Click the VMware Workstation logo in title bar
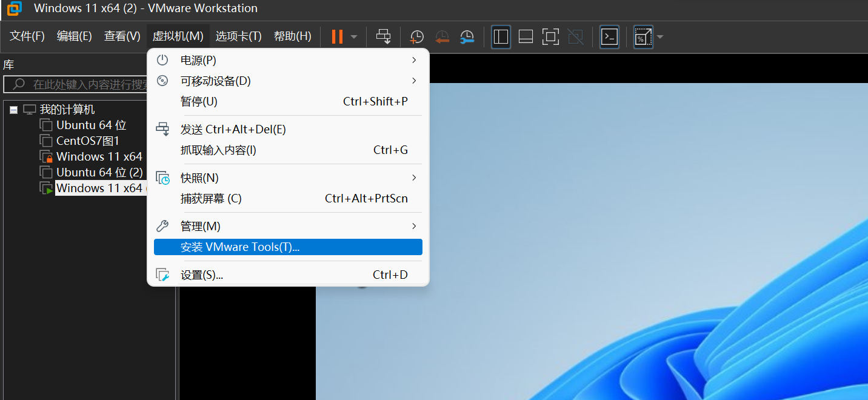This screenshot has width=868, height=400. (x=15, y=8)
